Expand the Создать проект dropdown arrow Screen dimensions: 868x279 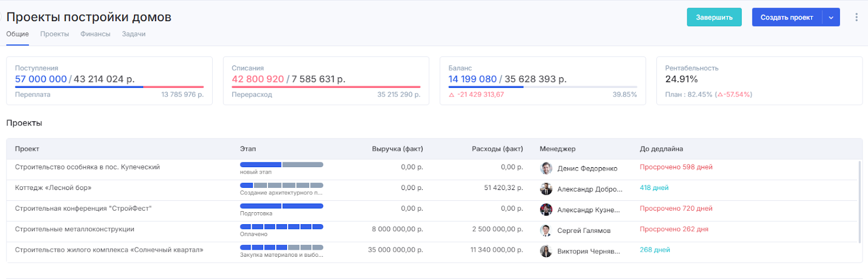click(831, 17)
